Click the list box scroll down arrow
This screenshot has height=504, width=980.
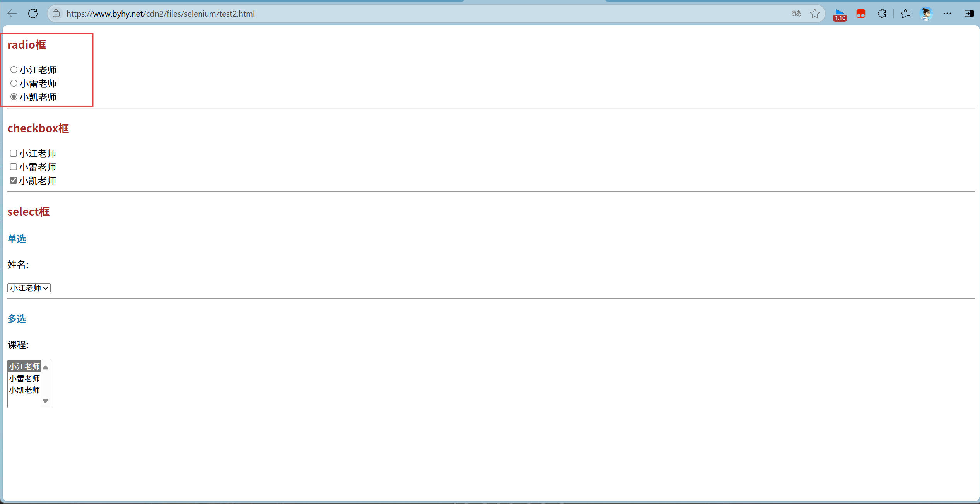coord(46,401)
